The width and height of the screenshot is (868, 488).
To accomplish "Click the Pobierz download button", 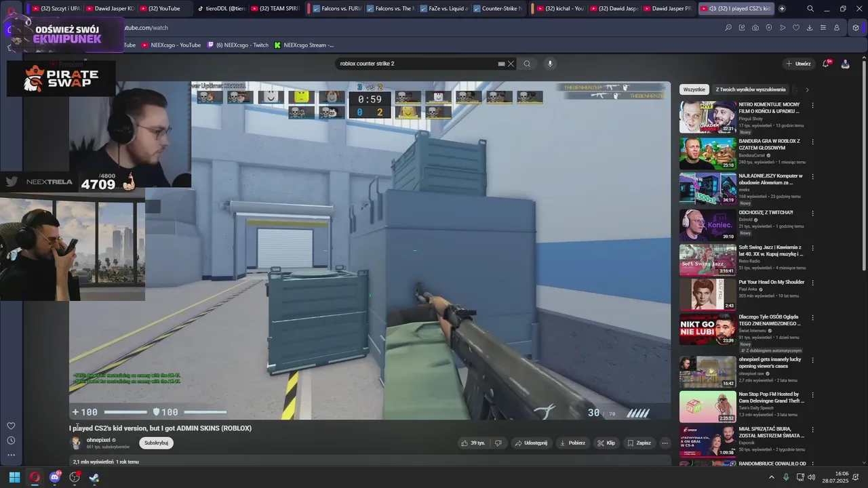I will coord(572,443).
